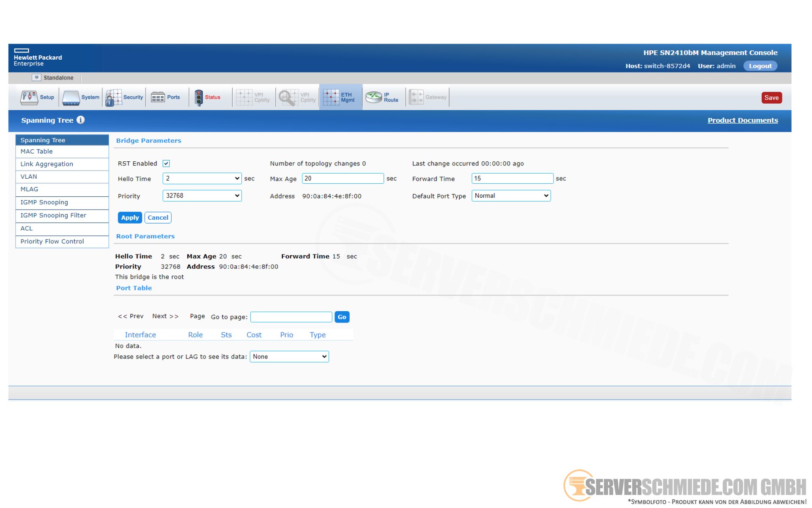
Task: Click the Go to page input field
Action: (291, 317)
